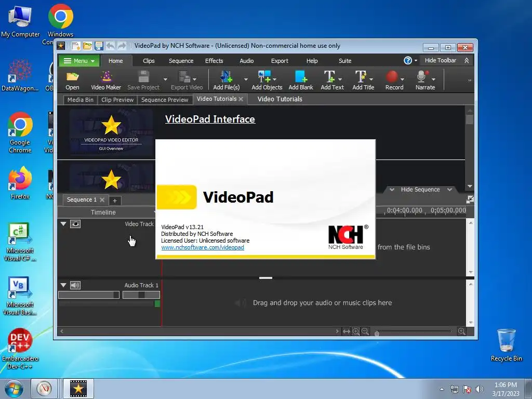Adjust the Audio Track 1 volume slider
The width and height of the screenshot is (532, 399).
88,295
